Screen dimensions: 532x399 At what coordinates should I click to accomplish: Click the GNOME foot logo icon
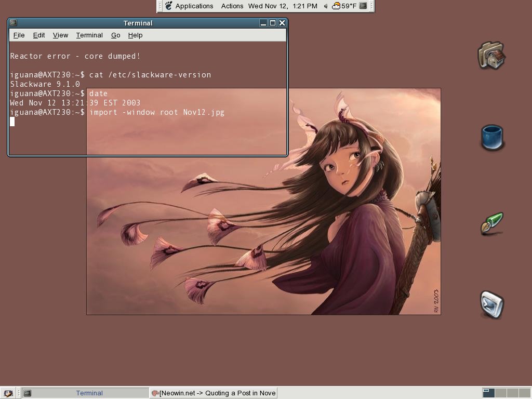169,6
